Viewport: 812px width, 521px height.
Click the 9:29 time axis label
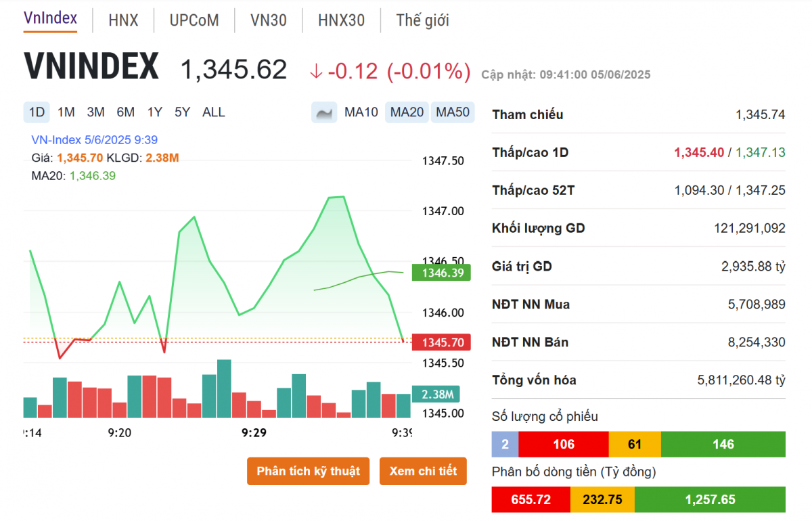pos(254,432)
